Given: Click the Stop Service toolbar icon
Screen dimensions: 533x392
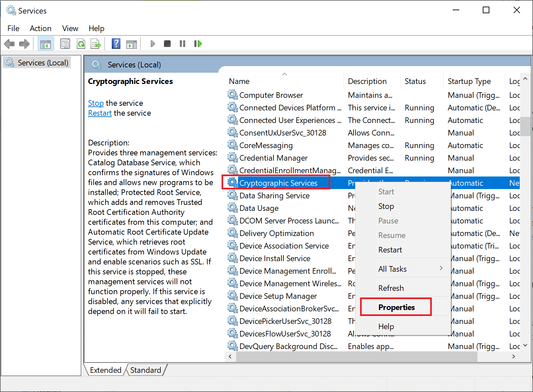Looking at the screenshot, I should (167, 43).
